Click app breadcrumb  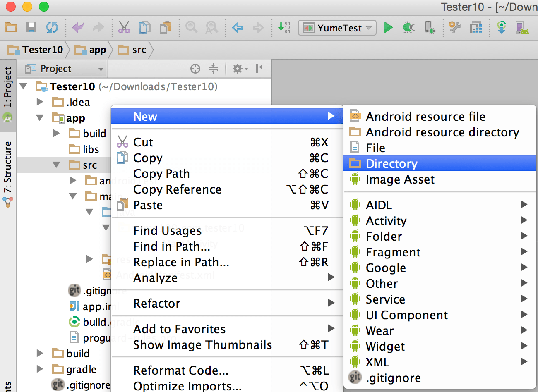tap(91, 50)
